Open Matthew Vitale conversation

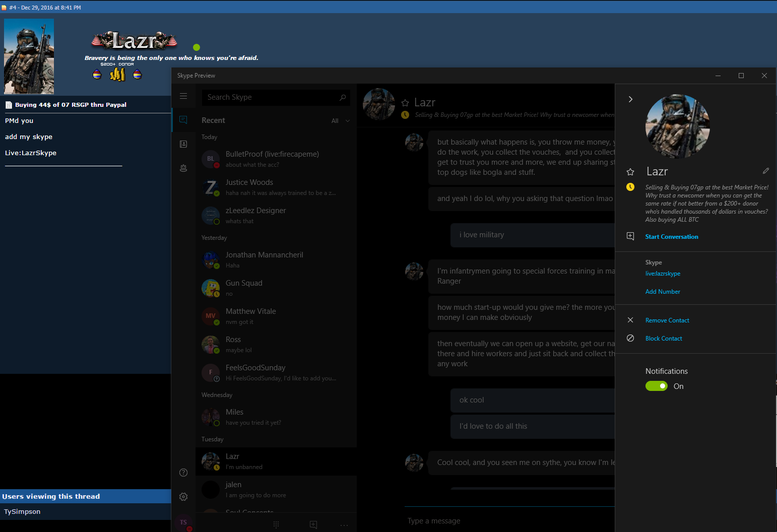tap(276, 316)
